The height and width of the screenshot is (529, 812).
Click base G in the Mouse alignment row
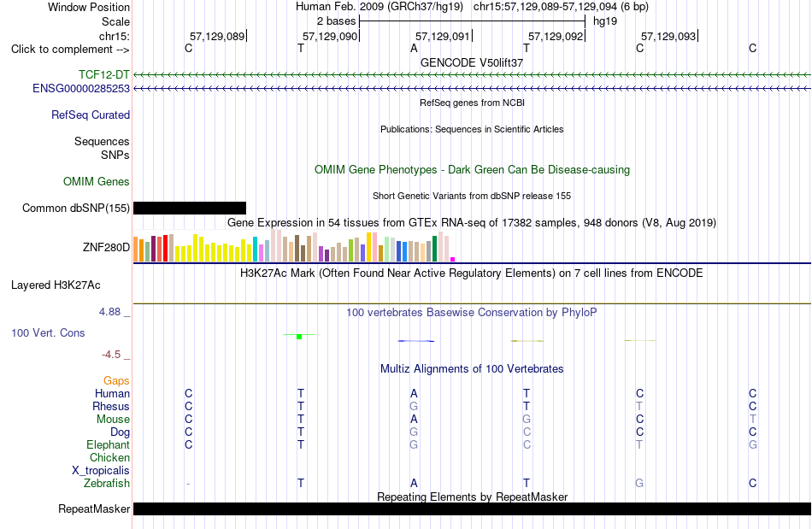527,420
